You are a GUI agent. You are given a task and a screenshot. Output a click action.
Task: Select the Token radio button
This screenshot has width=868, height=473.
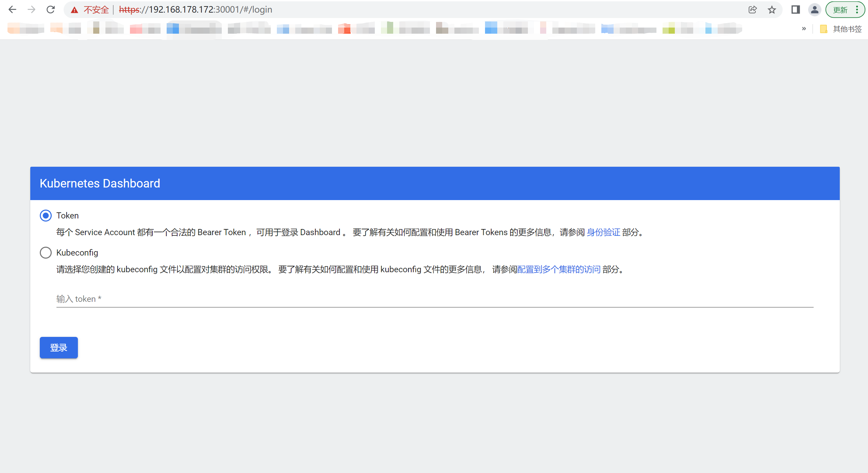click(x=46, y=215)
